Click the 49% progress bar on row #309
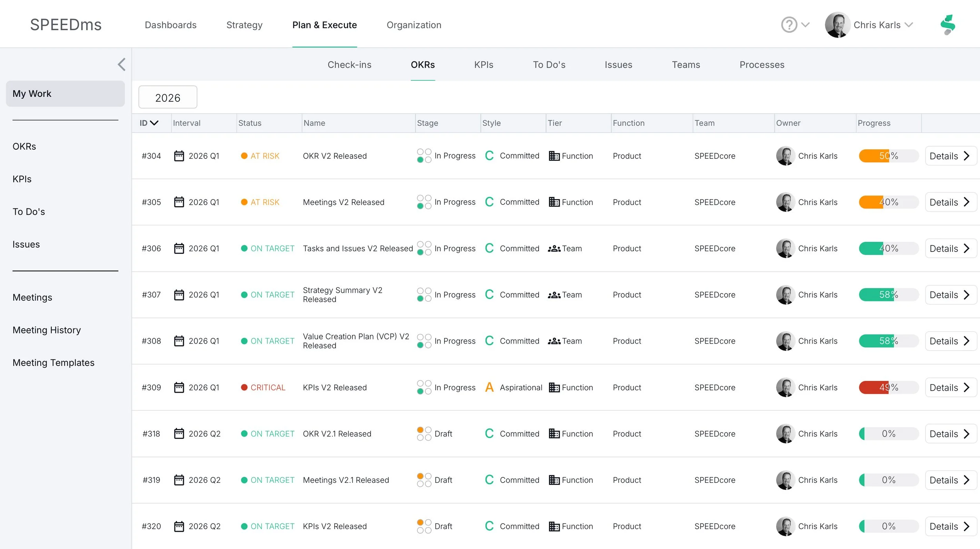This screenshot has height=549, width=980. (888, 387)
